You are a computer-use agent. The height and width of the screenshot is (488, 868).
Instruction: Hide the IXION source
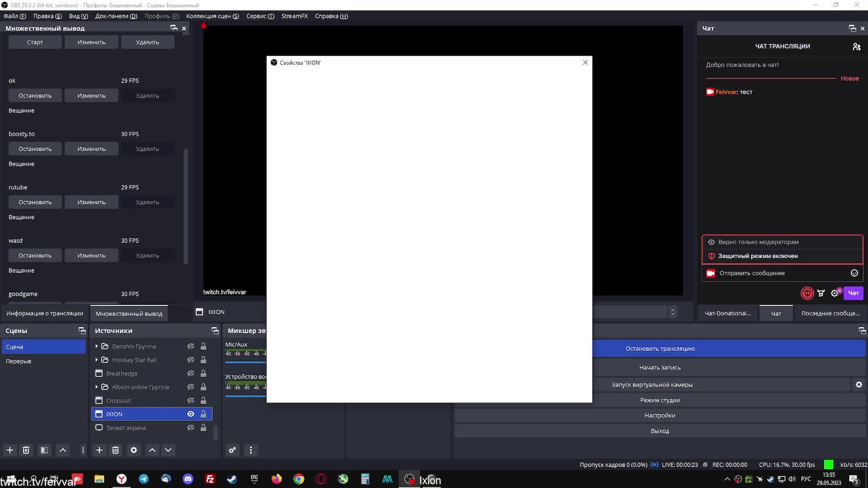tap(191, 414)
